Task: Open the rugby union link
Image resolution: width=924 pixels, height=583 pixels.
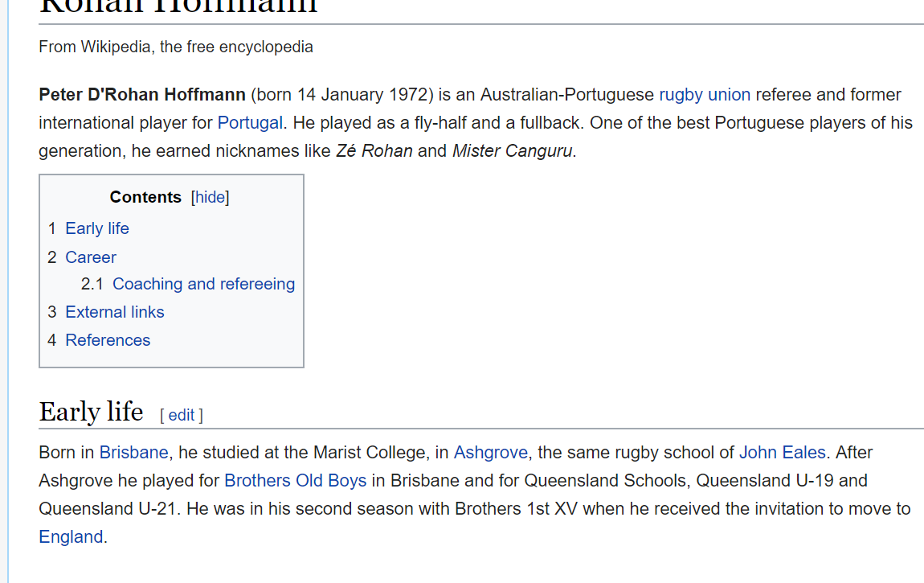Action: coord(704,95)
